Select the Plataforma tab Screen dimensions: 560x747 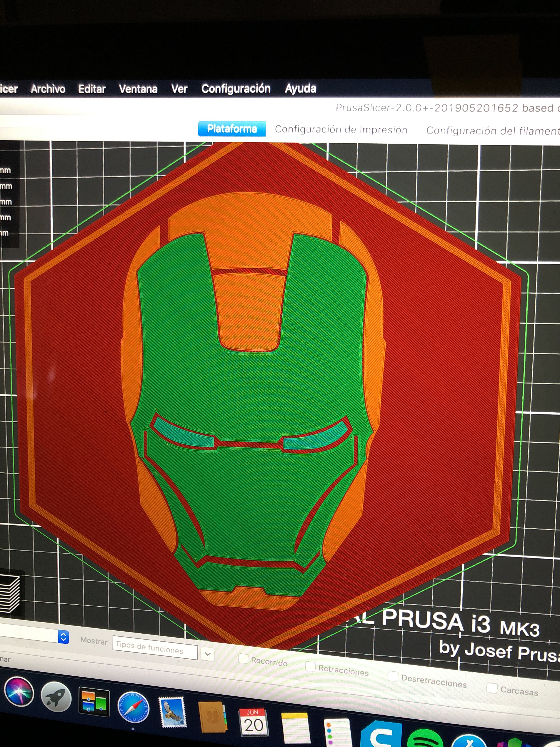(231, 129)
